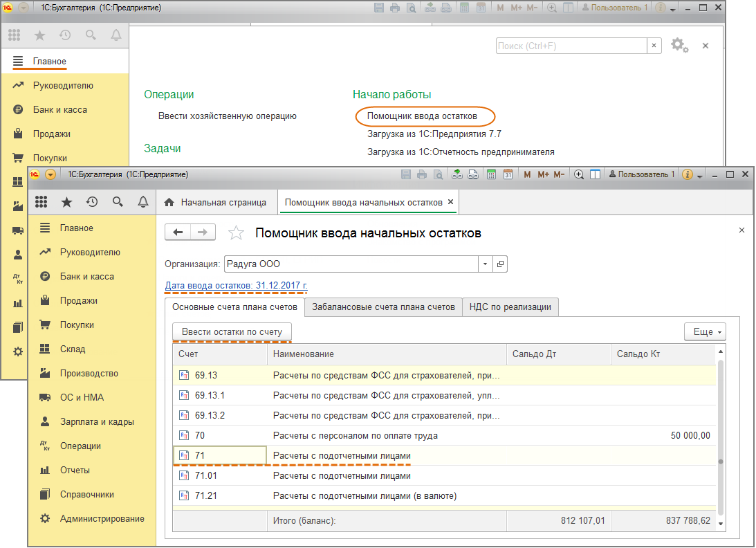Open the dropdown arrow next to info icon in front window
Viewport: 756px width, 548px height.
(x=699, y=176)
